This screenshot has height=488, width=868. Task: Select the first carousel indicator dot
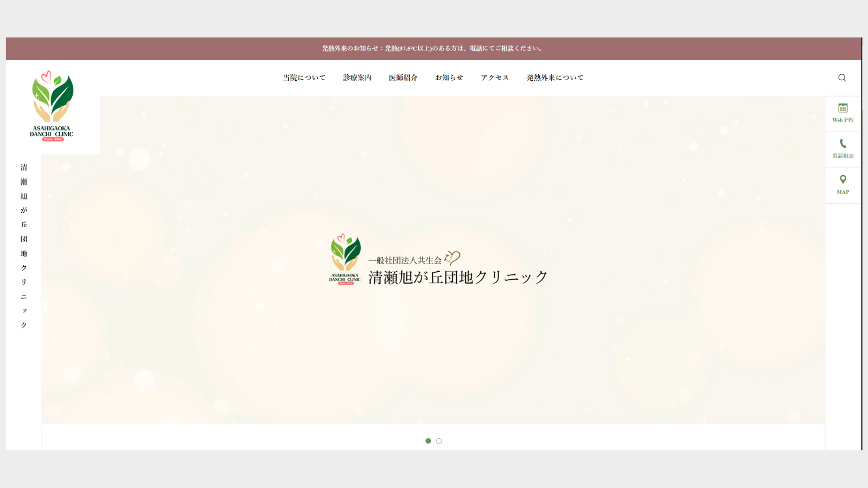click(x=429, y=441)
